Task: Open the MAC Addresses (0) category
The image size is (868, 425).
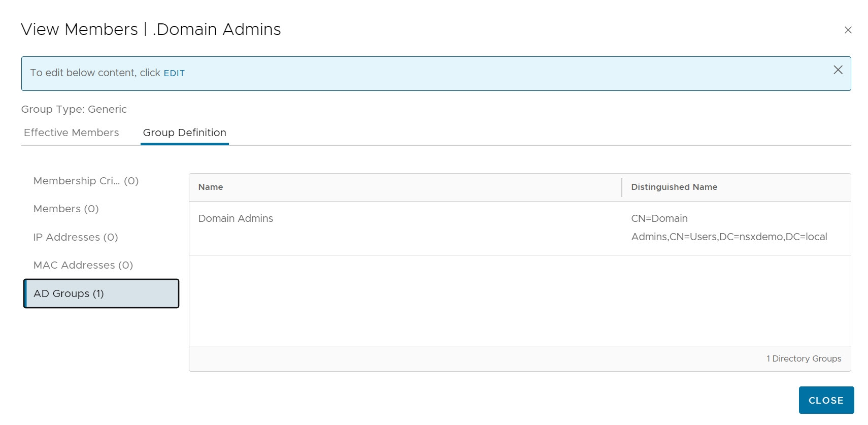Action: tap(83, 265)
